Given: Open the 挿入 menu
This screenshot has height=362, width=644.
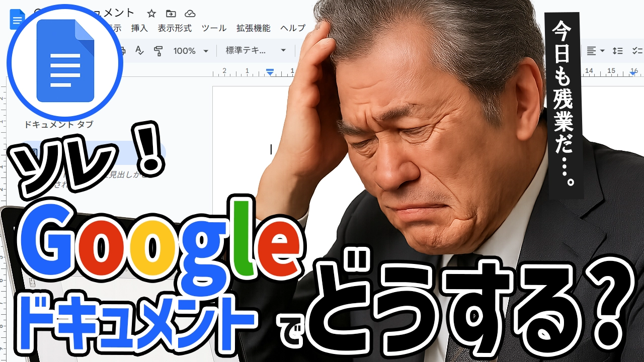Looking at the screenshot, I should (139, 28).
